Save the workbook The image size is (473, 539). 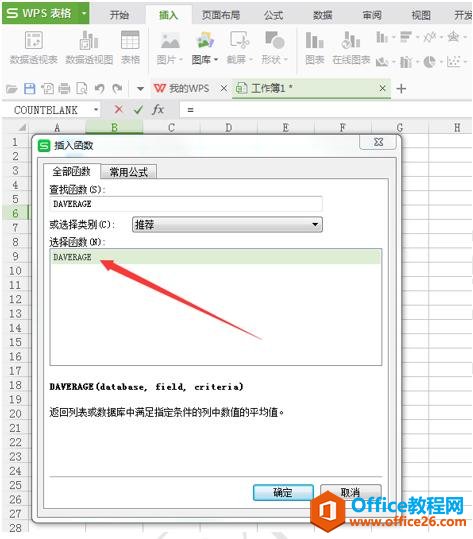coord(30,89)
